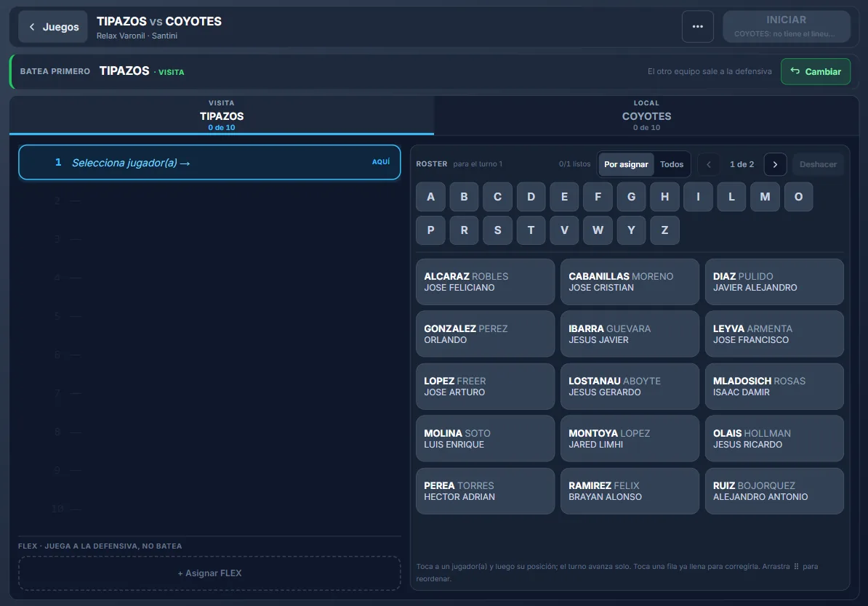
Task: Select player RUIZ BOJORQUEZ Alejandro Antonio
Action: [x=774, y=491]
